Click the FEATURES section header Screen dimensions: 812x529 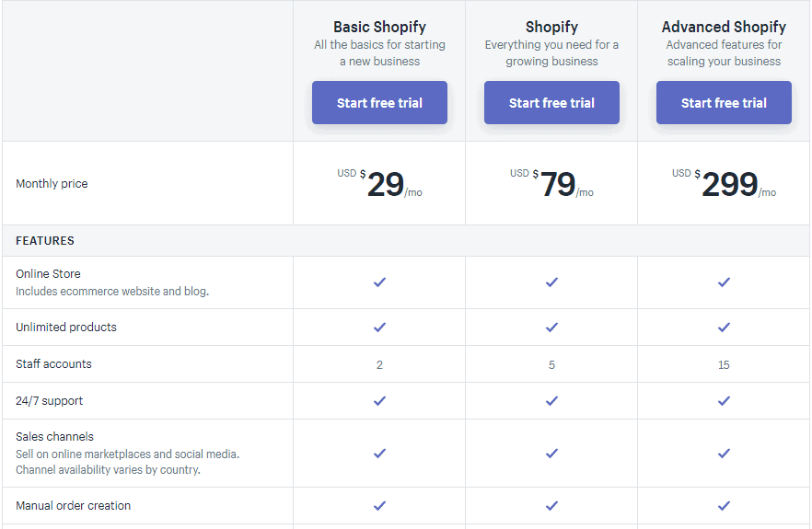click(45, 241)
